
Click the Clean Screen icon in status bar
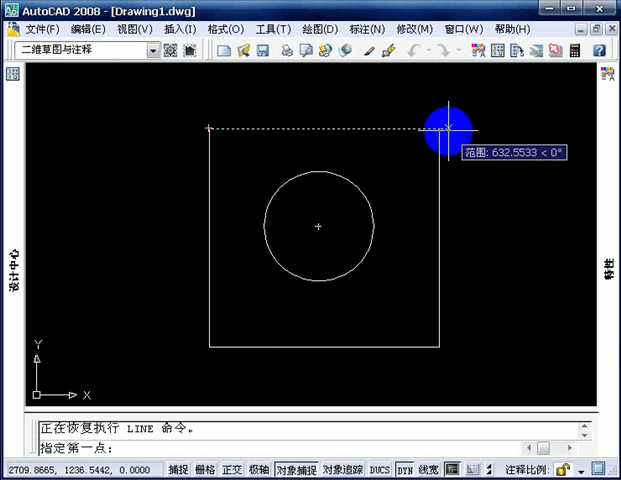click(x=598, y=469)
